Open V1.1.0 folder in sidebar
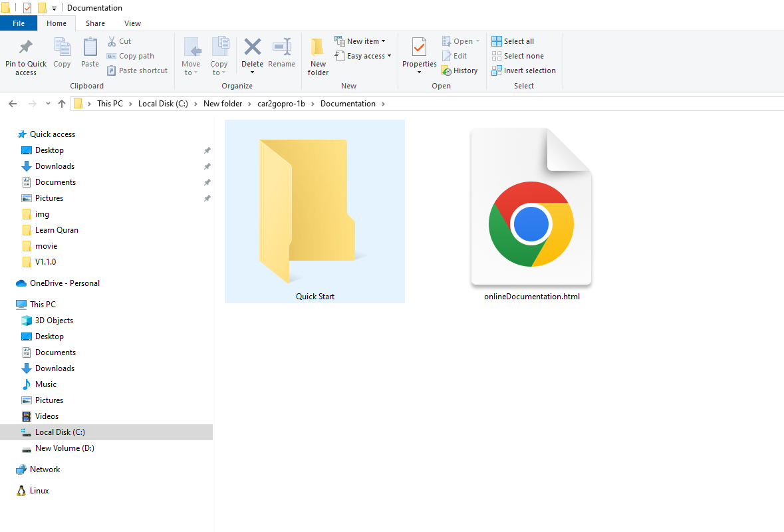This screenshot has height=532, width=784. point(39,261)
